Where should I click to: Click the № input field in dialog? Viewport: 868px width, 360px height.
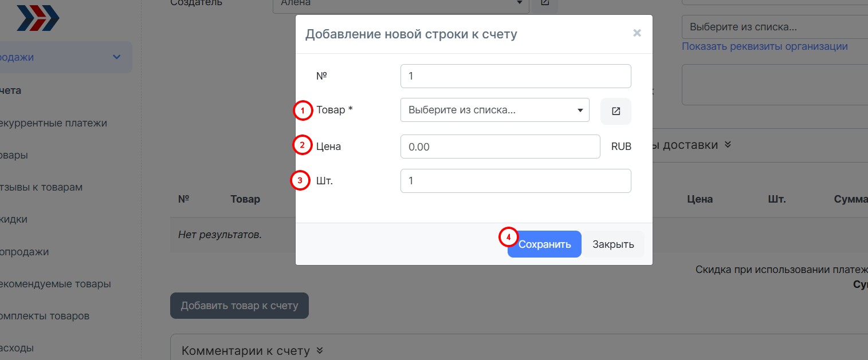[x=516, y=76]
